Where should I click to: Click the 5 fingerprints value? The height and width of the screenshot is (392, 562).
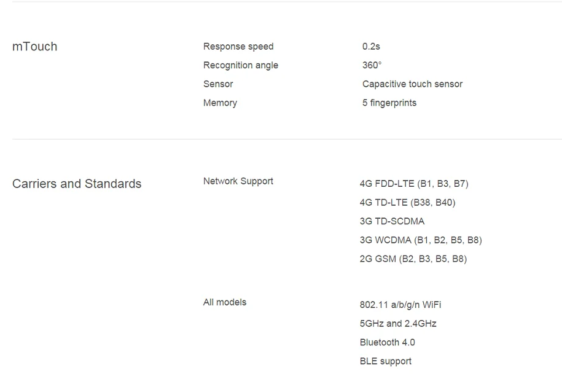(x=389, y=103)
